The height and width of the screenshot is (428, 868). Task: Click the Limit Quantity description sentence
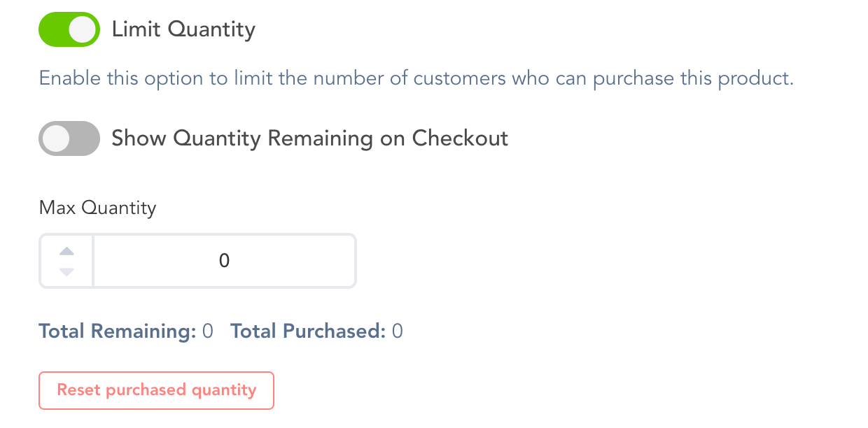tap(416, 78)
